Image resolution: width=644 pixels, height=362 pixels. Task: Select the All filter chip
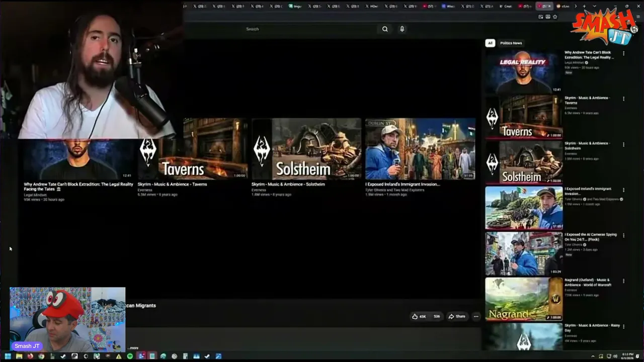pos(490,43)
